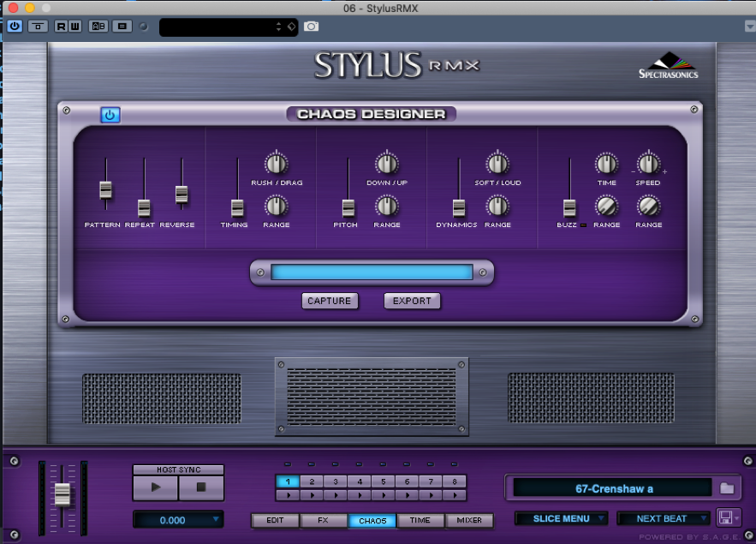
Task: Click the blue Chaos capture display
Action: [372, 272]
